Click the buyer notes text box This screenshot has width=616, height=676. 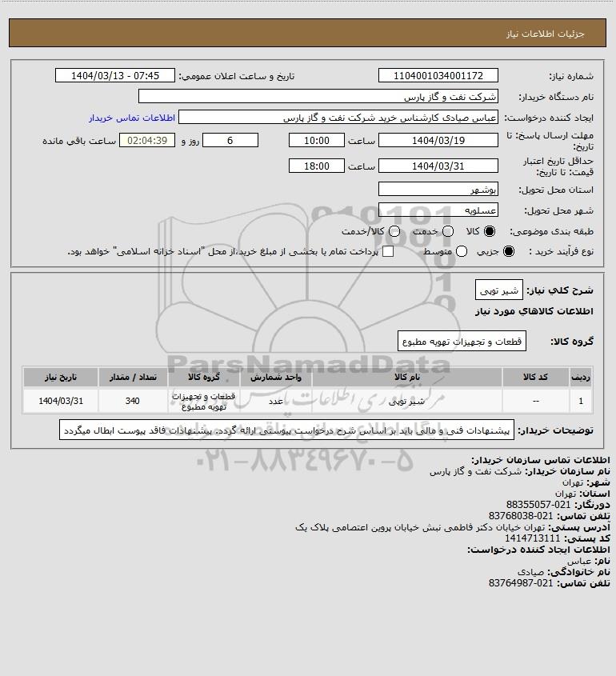(286, 430)
